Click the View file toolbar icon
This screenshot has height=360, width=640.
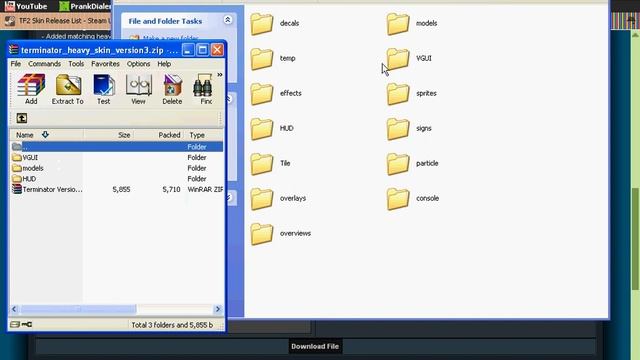click(138, 89)
